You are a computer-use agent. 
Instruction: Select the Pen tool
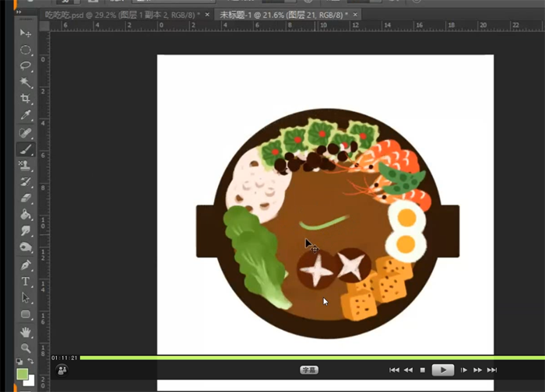point(26,265)
